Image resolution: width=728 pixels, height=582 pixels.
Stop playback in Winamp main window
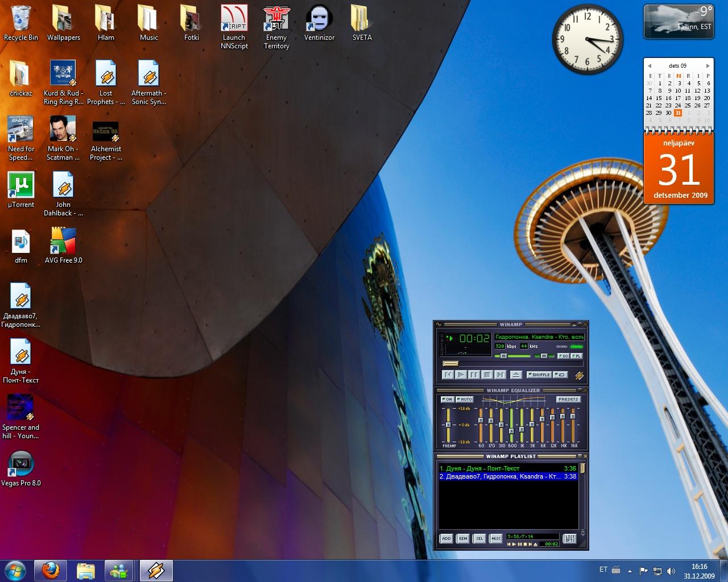point(487,375)
